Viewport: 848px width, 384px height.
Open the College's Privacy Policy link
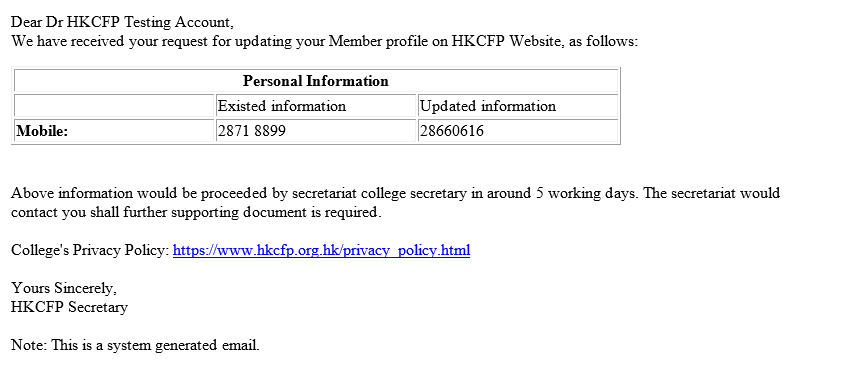[321, 250]
